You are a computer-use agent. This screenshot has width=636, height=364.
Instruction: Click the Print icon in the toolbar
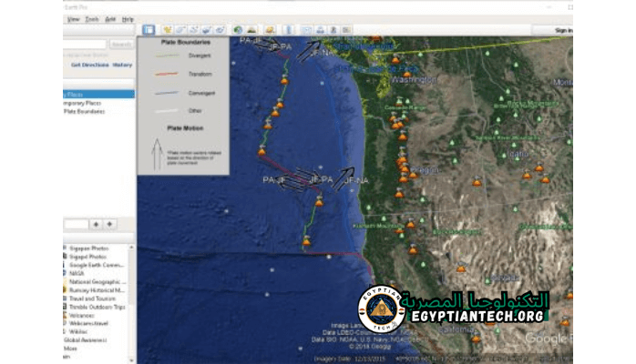point(320,30)
